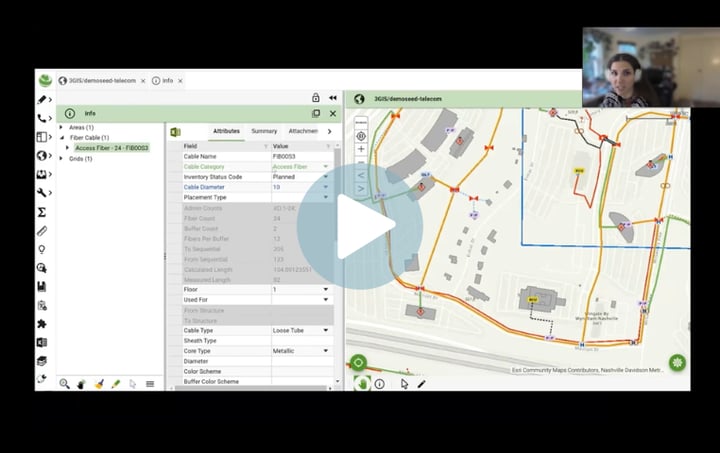Zoom in the map with plus button
The height and width of the screenshot is (453, 720).
coord(361,149)
